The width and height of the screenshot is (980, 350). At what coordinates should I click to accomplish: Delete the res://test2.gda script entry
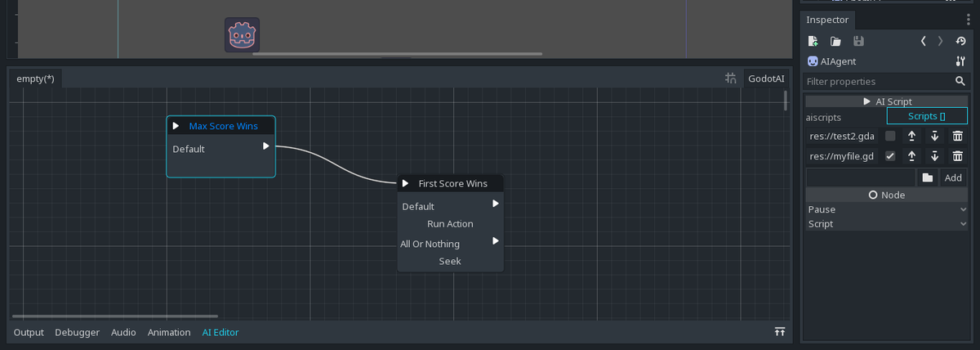958,136
